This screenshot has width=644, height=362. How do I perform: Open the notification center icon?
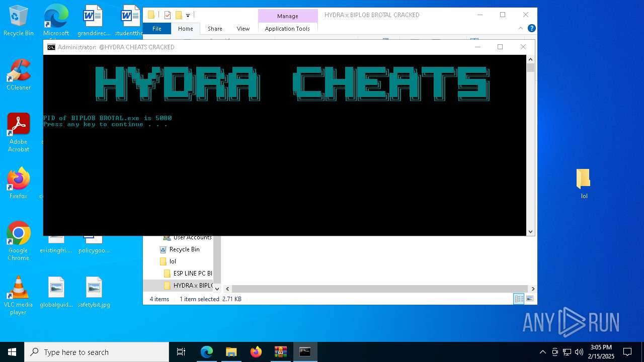[x=627, y=352]
